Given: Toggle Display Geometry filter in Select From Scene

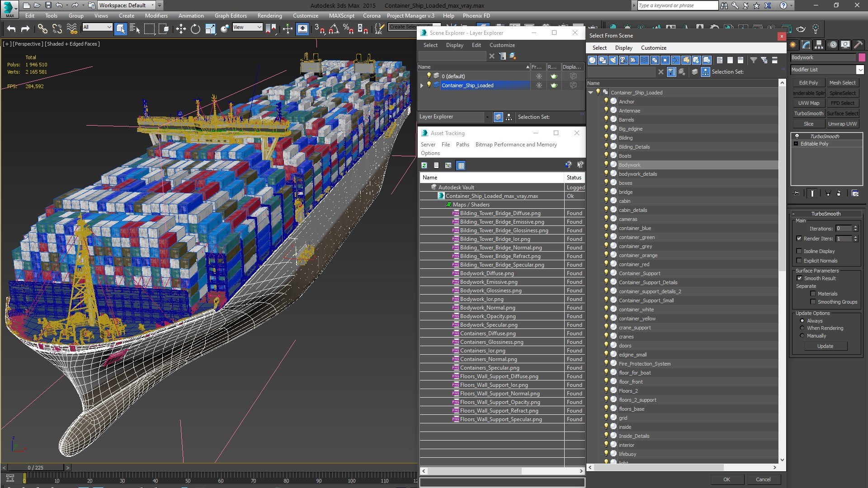Looking at the screenshot, I should (x=592, y=60).
